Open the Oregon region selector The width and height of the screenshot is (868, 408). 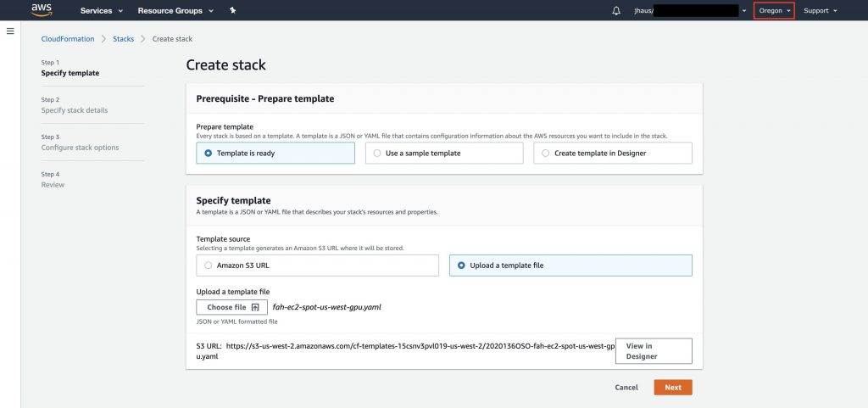pos(774,10)
